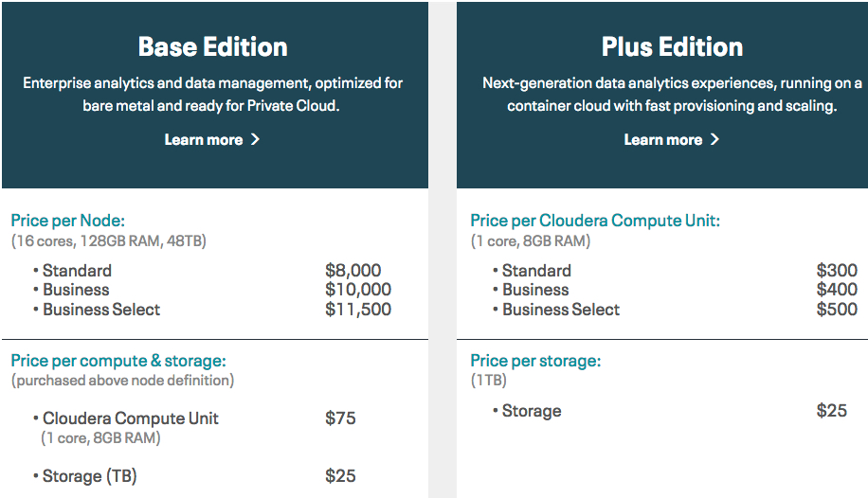Click Base Edition Cloudera Compute Unit item

(x=131, y=418)
